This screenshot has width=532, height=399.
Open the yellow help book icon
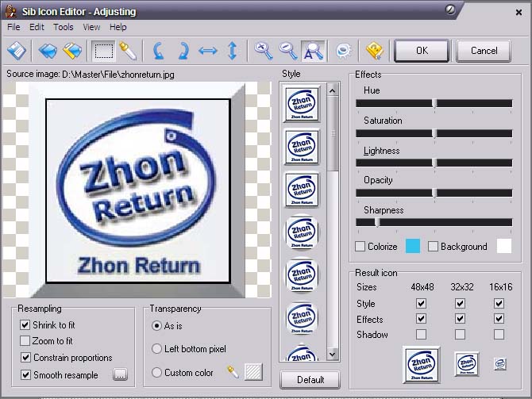(374, 52)
